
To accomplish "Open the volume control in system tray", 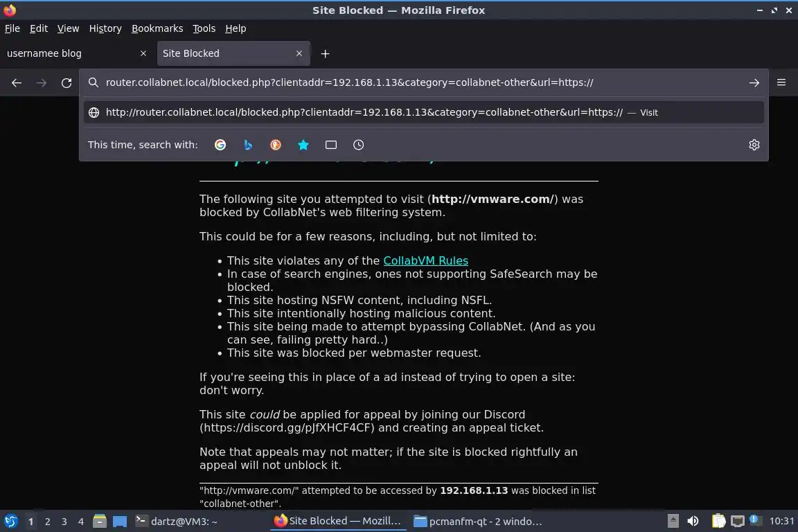I will click(x=693, y=522).
